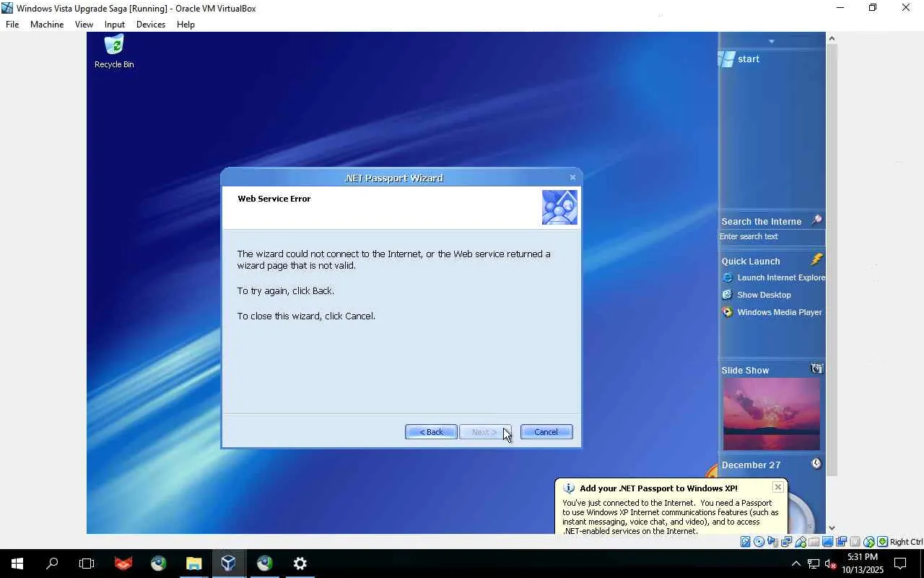Image resolution: width=924 pixels, height=578 pixels.
Task: Click the Windows Media Player icon
Action: [x=727, y=312]
